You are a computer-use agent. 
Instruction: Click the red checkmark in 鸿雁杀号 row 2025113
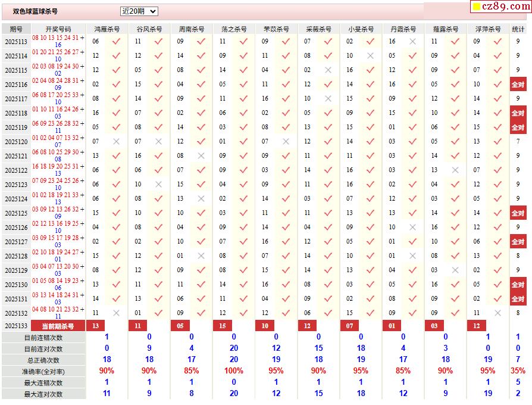(116, 42)
